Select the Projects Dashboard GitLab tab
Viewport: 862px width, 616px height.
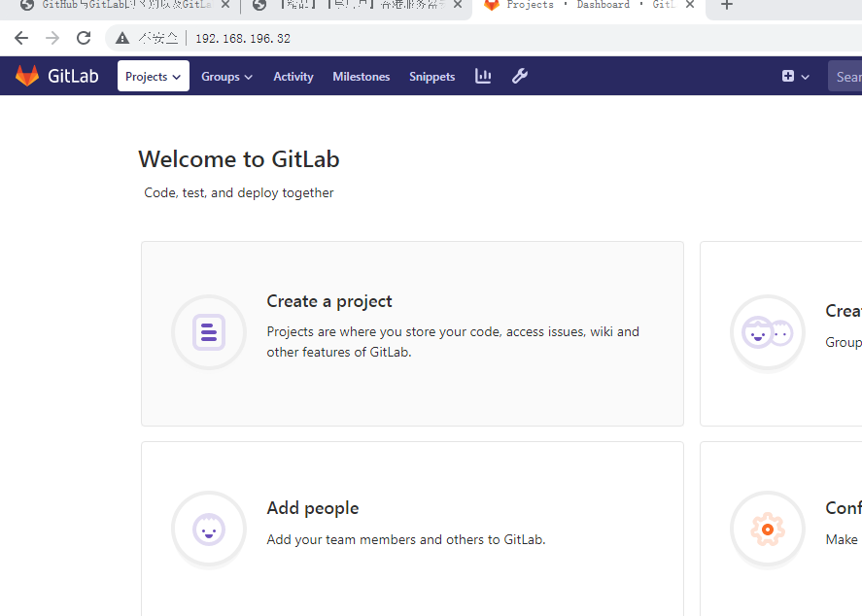click(x=588, y=6)
